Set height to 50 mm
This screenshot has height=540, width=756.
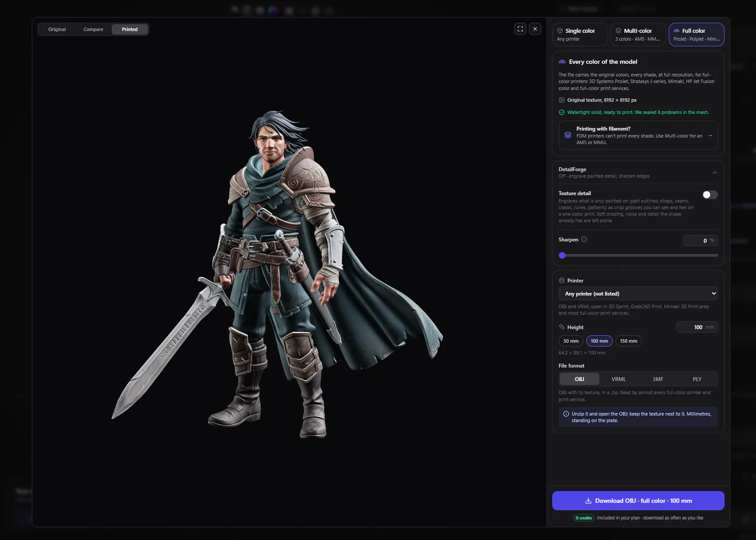click(571, 341)
